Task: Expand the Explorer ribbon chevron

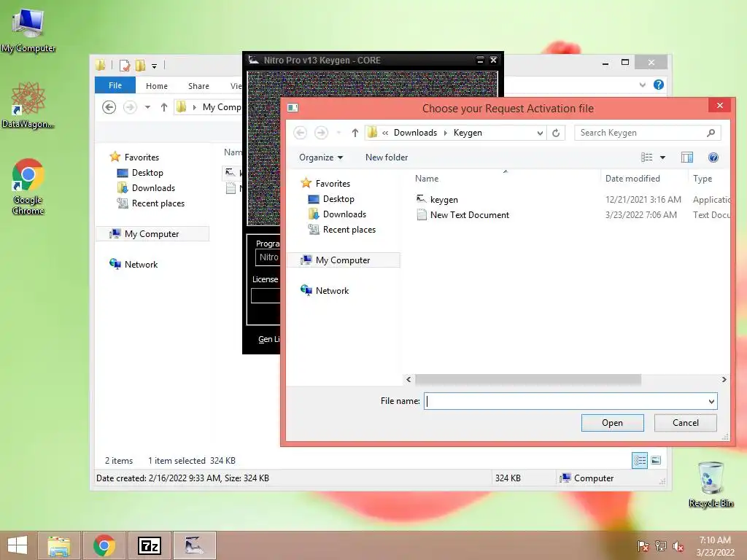Action: tap(643, 85)
